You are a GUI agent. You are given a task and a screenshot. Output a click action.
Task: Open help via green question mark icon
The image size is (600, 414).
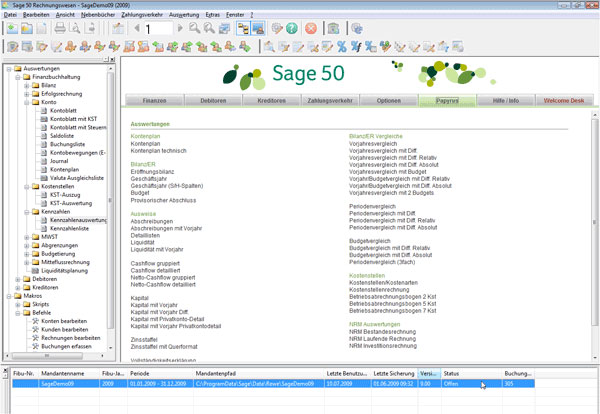point(292,28)
